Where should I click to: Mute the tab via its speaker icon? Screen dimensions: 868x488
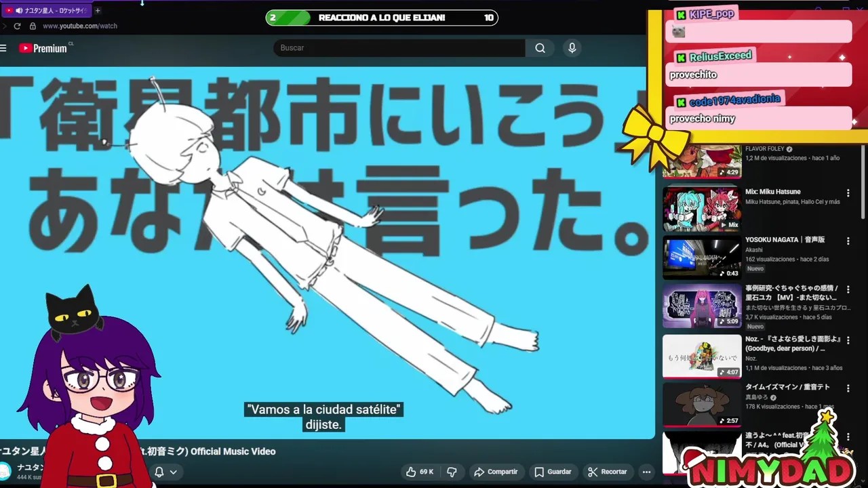[x=19, y=11]
